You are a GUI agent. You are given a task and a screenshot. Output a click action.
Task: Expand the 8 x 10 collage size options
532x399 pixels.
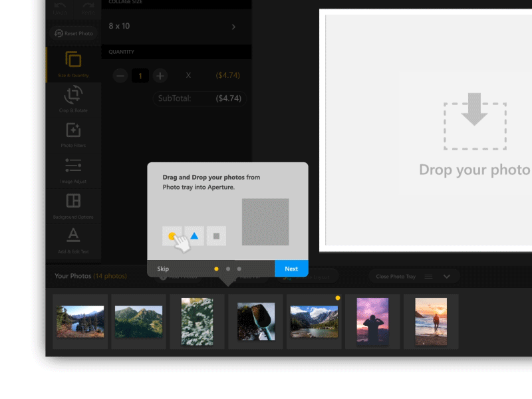(x=233, y=27)
